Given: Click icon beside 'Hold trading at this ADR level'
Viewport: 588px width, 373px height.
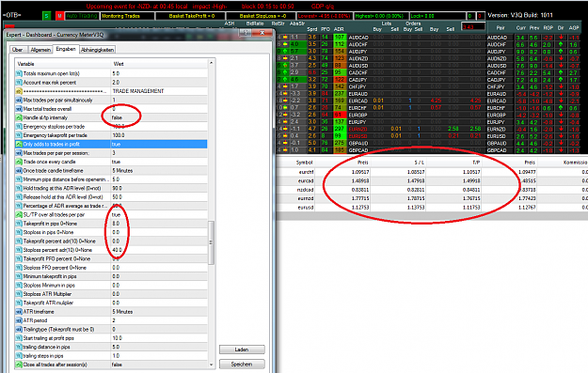Looking at the screenshot, I should (19, 188).
